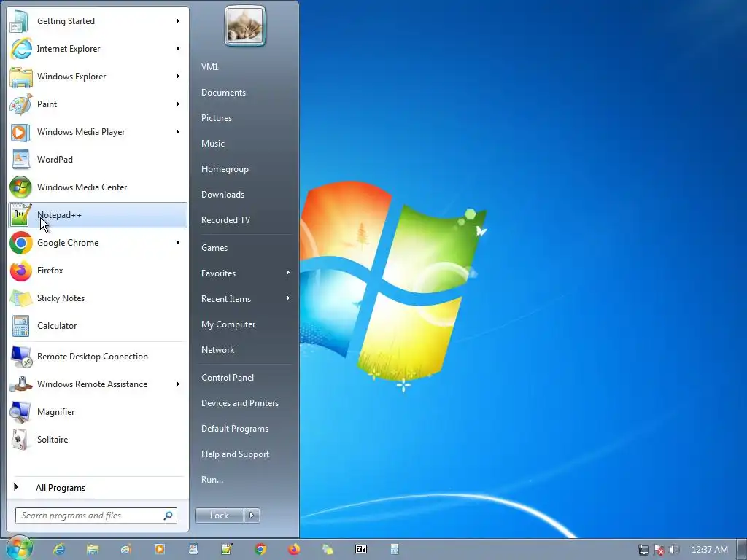Launch Notepad++ from the Start menu

98,215
